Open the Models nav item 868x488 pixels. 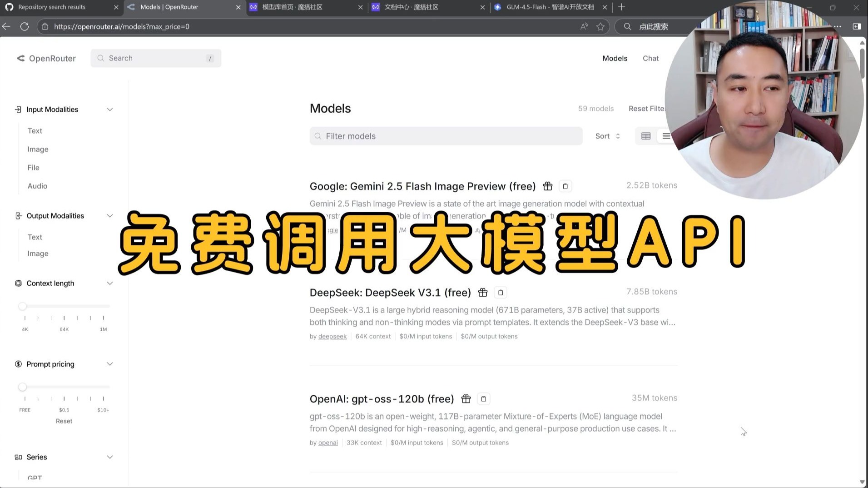[x=615, y=58]
